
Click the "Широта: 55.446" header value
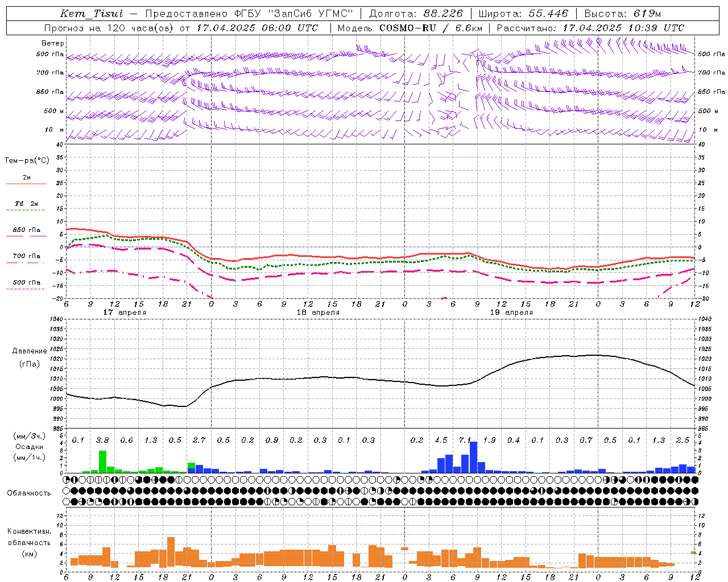(523, 14)
